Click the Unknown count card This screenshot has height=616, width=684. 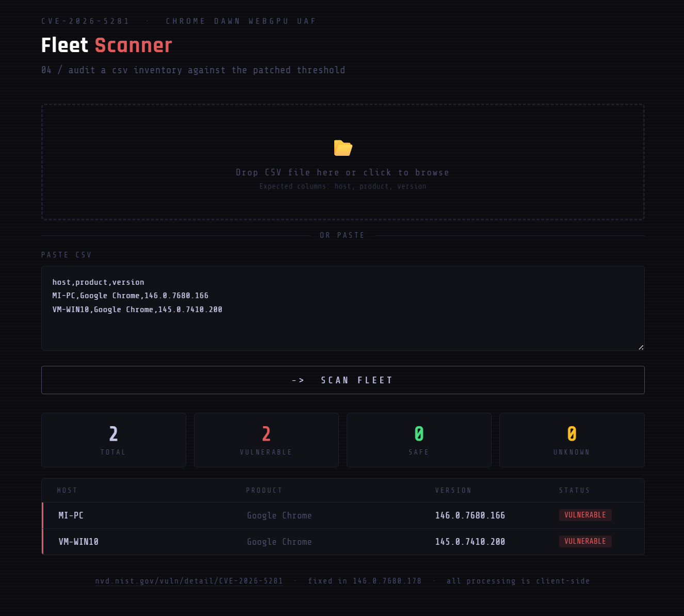[572, 440]
